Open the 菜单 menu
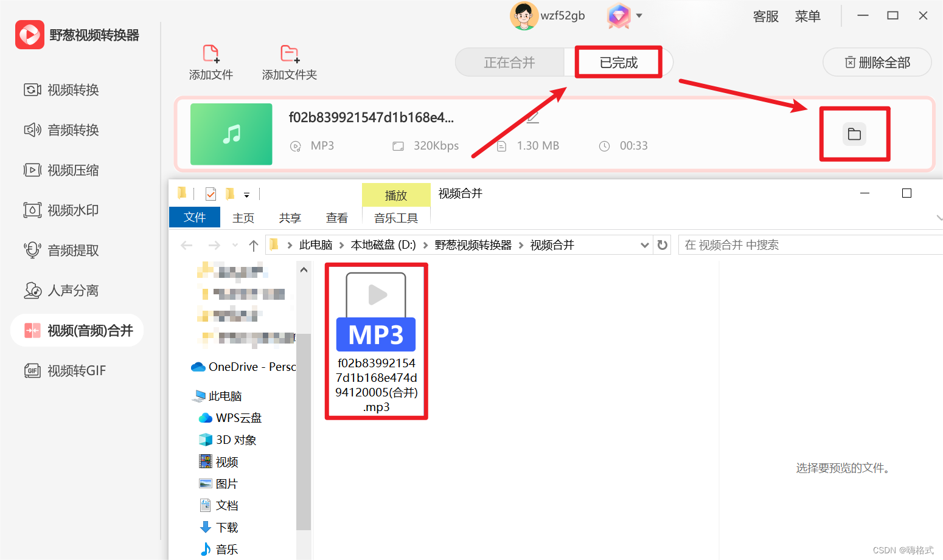This screenshot has width=943, height=560. coord(807,16)
